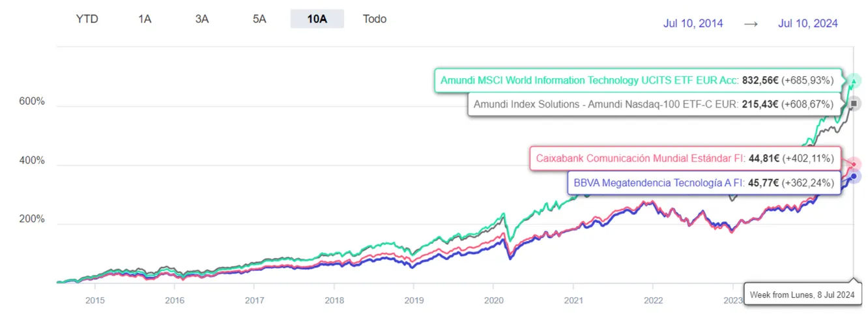Click the blue BBVA end-point marker
868x314 pixels.
click(x=854, y=177)
